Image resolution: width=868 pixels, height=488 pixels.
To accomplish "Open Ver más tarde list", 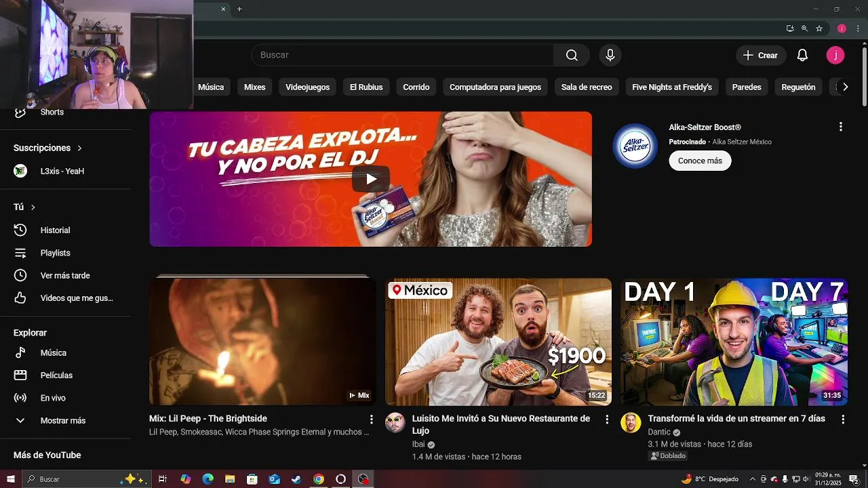I will click(x=65, y=276).
